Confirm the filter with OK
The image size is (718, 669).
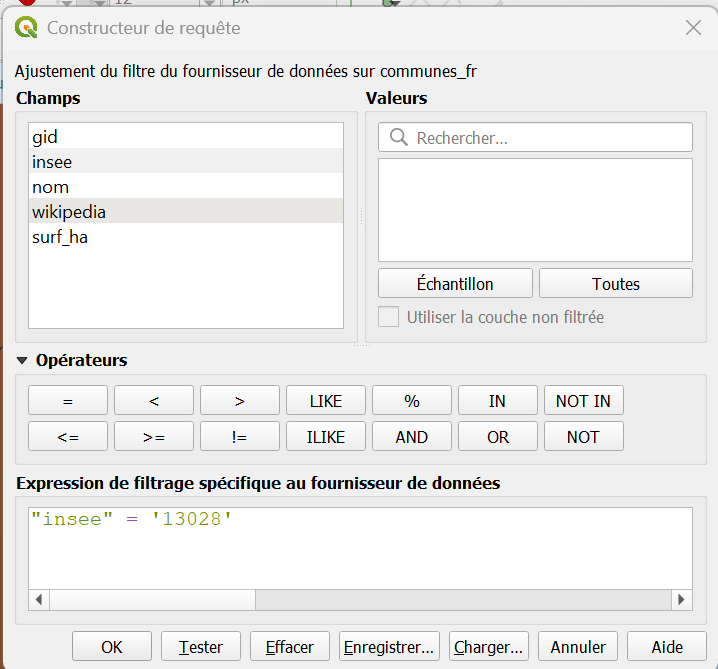pos(112,647)
